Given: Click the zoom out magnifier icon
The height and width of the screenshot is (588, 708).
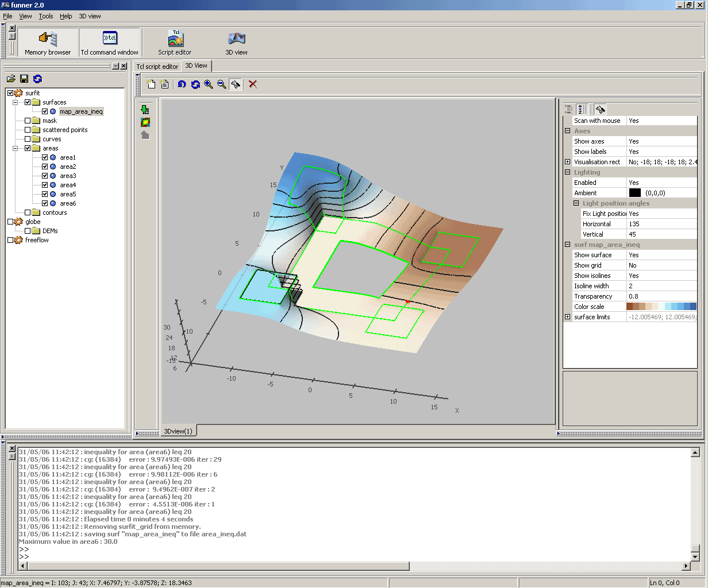Looking at the screenshot, I should pos(222,84).
